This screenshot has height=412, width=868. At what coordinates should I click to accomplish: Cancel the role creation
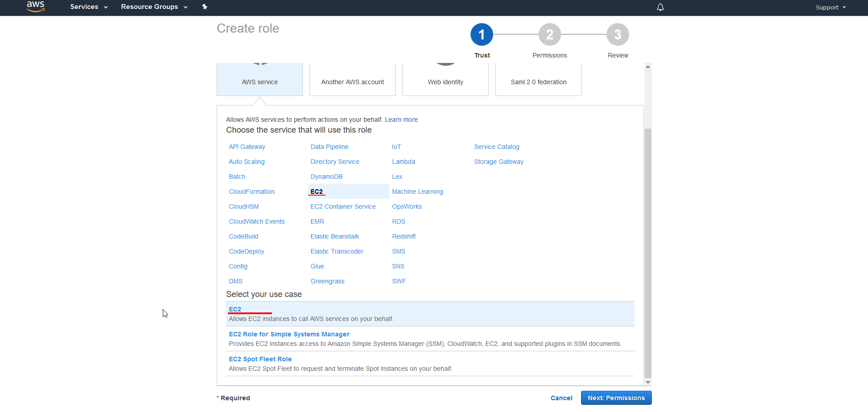[x=561, y=398]
